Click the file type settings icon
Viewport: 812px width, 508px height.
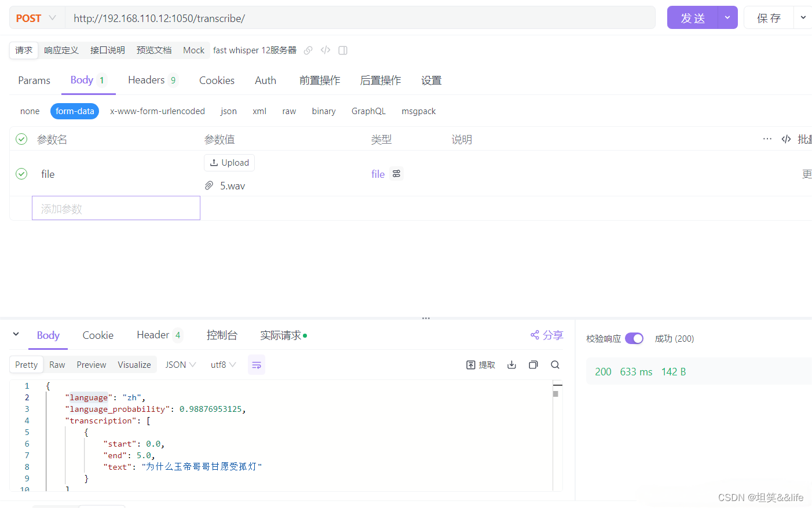pyautogui.click(x=397, y=174)
